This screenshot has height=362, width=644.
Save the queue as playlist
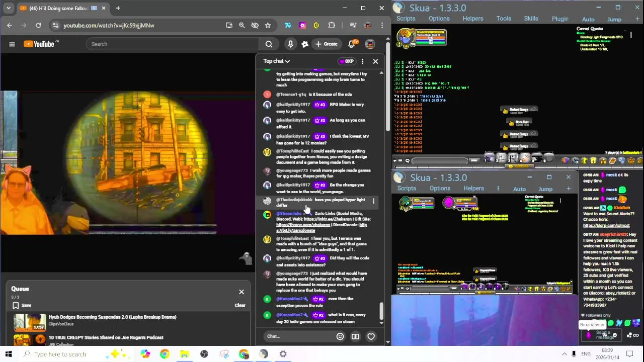(22, 306)
